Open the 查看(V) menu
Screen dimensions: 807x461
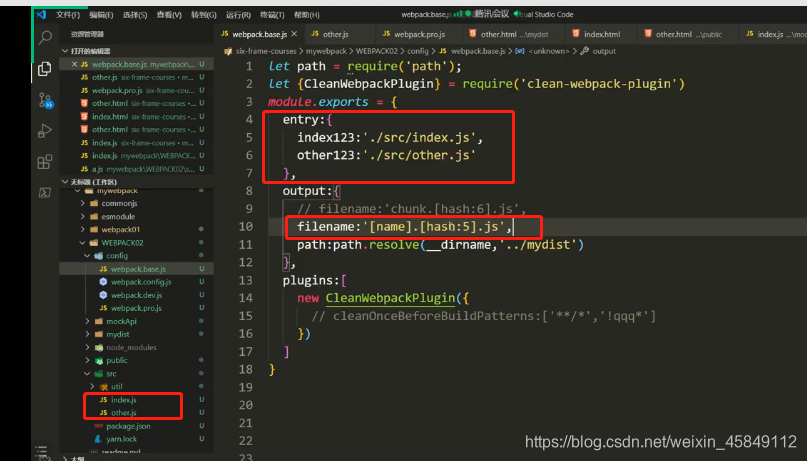pos(169,14)
